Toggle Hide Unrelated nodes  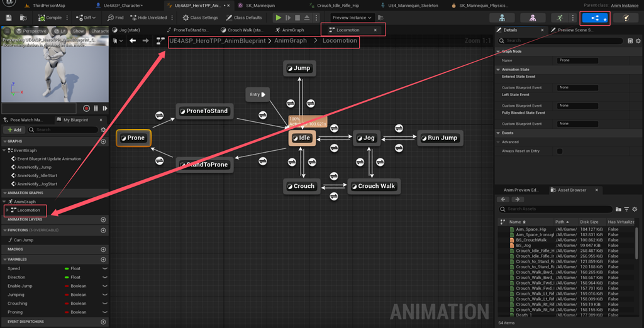coord(148,18)
